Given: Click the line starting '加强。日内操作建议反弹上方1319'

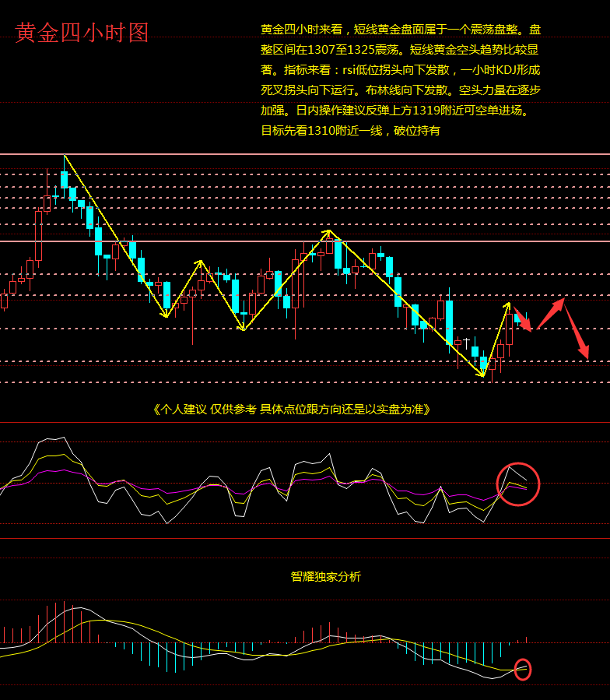Looking at the screenshot, I should pos(395,111).
